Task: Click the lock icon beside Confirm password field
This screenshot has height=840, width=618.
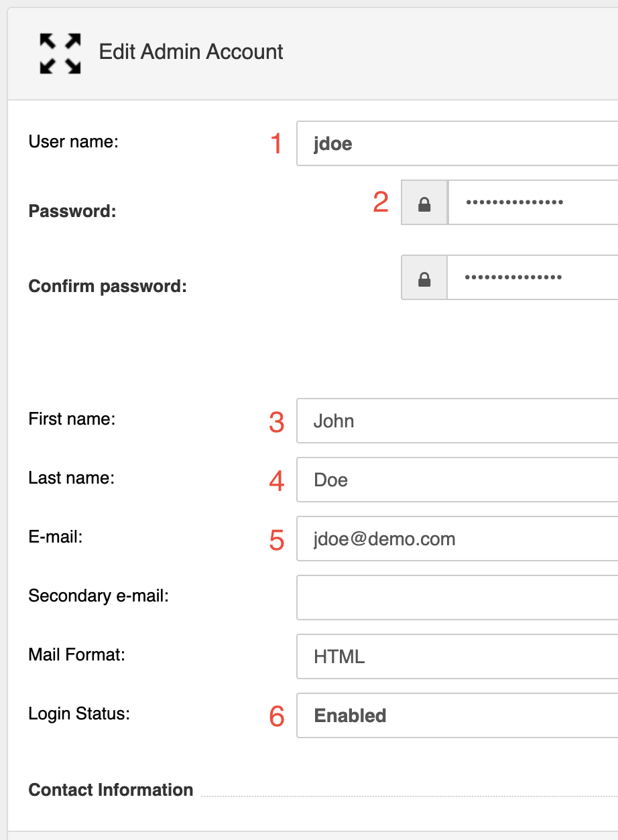Action: pyautogui.click(x=424, y=277)
